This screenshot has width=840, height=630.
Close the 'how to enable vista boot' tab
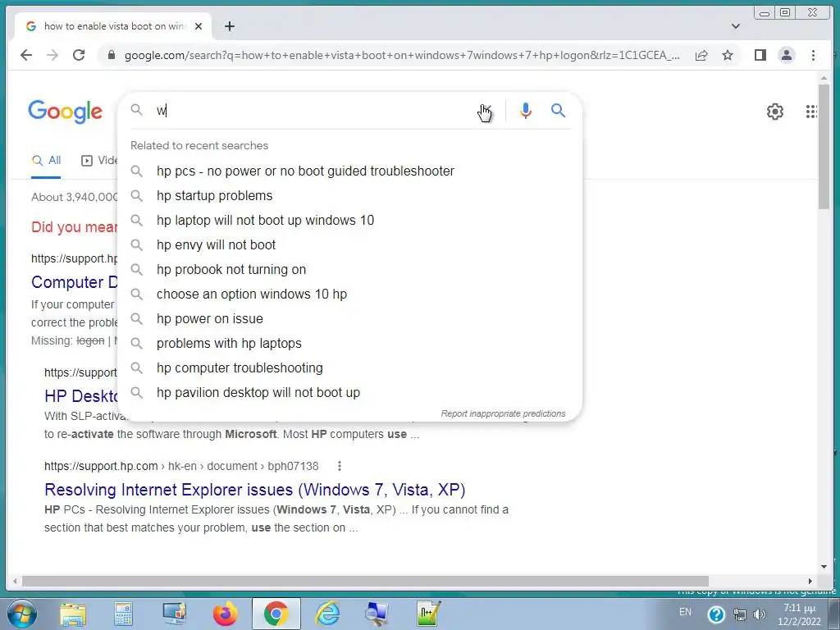pyautogui.click(x=199, y=26)
